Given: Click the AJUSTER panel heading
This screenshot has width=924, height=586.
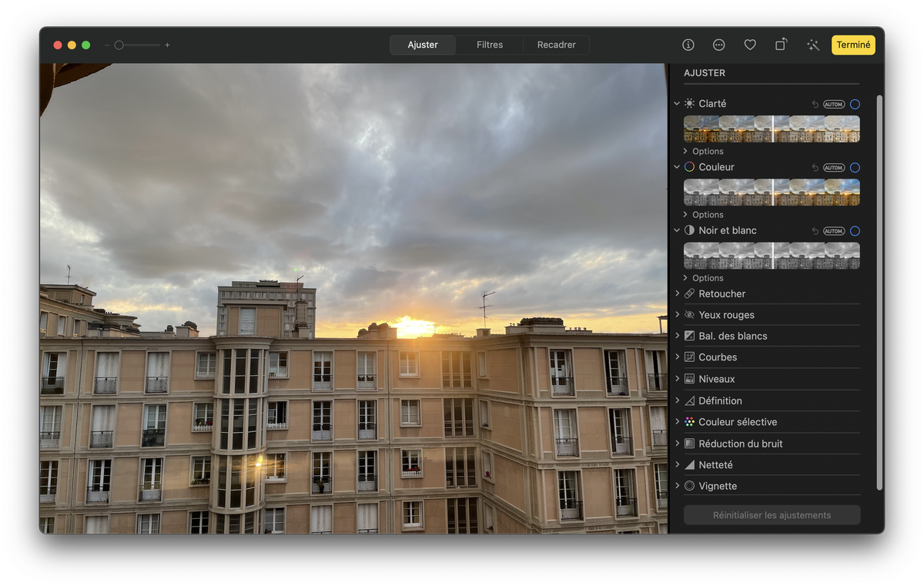Looking at the screenshot, I should pyautogui.click(x=705, y=73).
